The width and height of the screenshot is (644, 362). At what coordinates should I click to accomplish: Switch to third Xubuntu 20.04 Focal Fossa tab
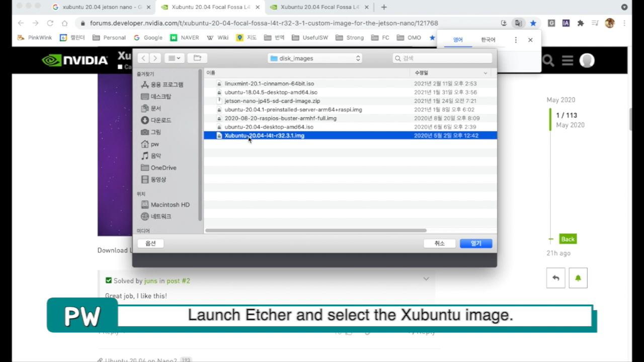(319, 7)
